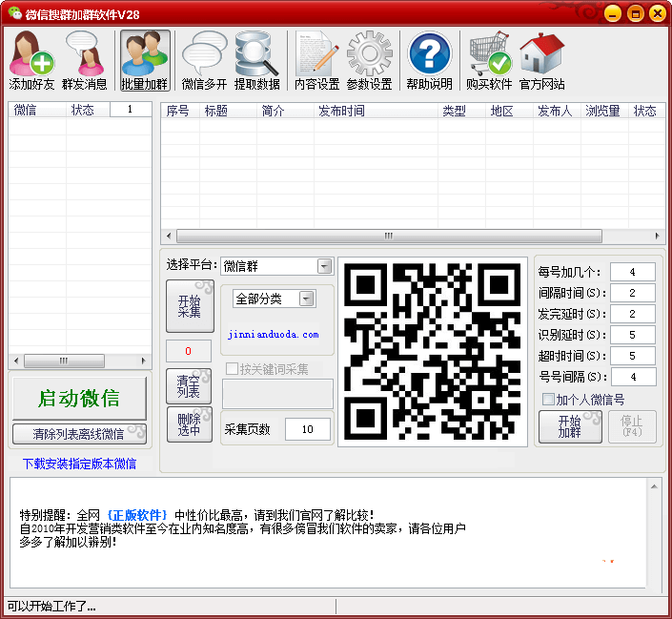Click the 采集页数 input field
The height and width of the screenshot is (619, 672).
point(308,429)
